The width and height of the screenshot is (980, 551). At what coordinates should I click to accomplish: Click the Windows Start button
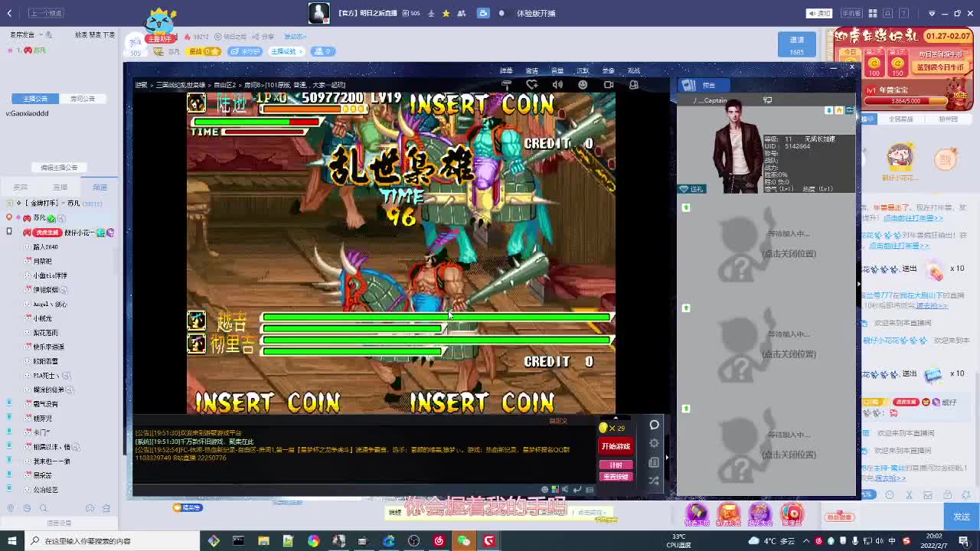[x=11, y=541]
